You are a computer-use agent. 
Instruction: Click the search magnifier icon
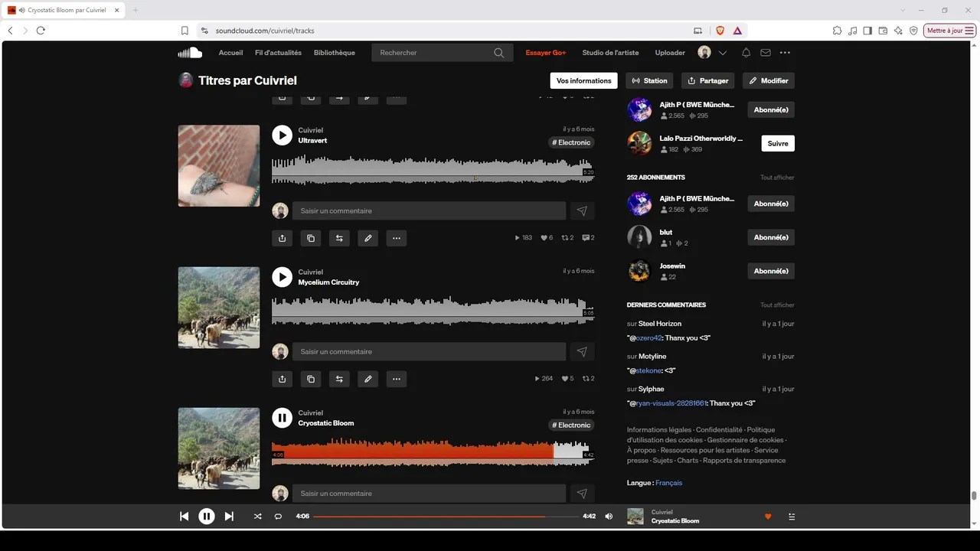[x=499, y=53]
